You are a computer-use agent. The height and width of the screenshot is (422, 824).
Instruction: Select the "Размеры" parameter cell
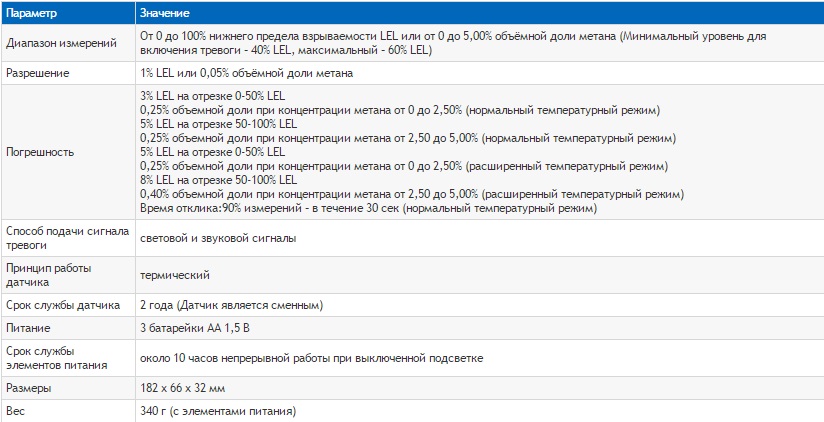(x=30, y=387)
